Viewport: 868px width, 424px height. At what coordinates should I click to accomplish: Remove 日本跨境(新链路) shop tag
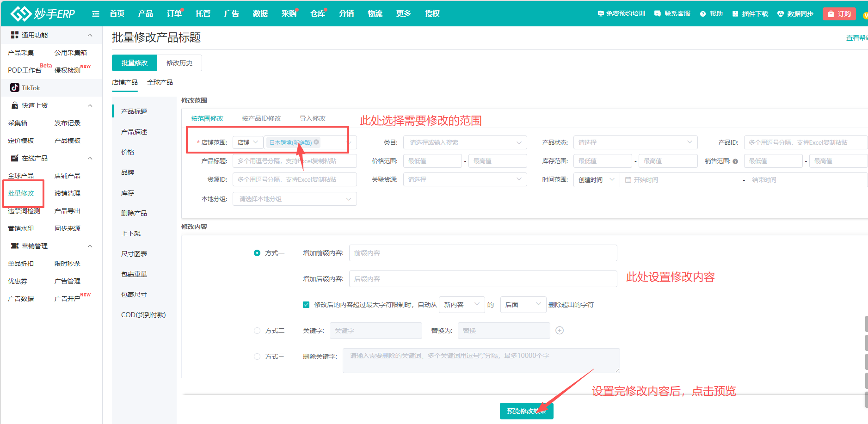tap(316, 142)
